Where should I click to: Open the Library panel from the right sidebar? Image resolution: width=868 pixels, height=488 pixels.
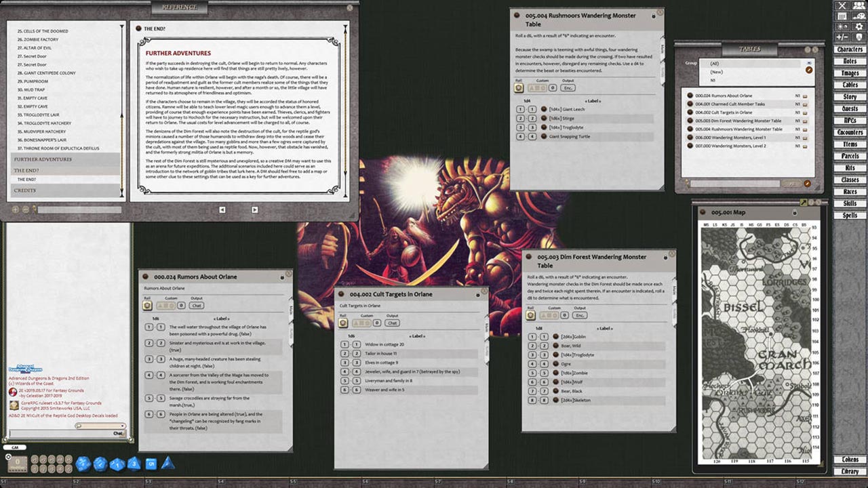click(849, 470)
